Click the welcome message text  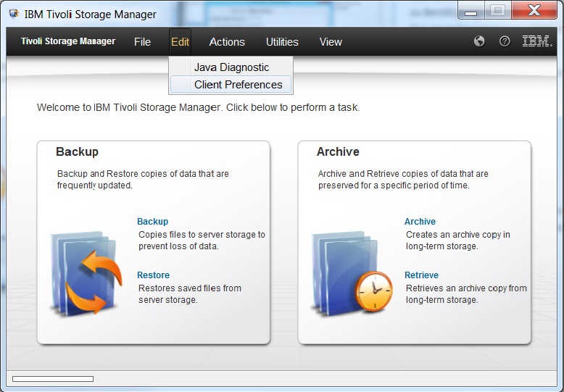pyautogui.click(x=198, y=107)
